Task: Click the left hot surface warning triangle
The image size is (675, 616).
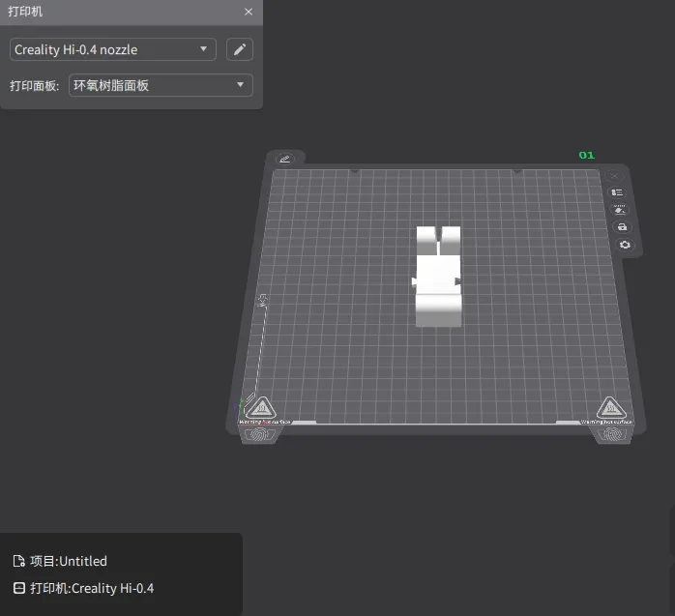Action: click(261, 408)
